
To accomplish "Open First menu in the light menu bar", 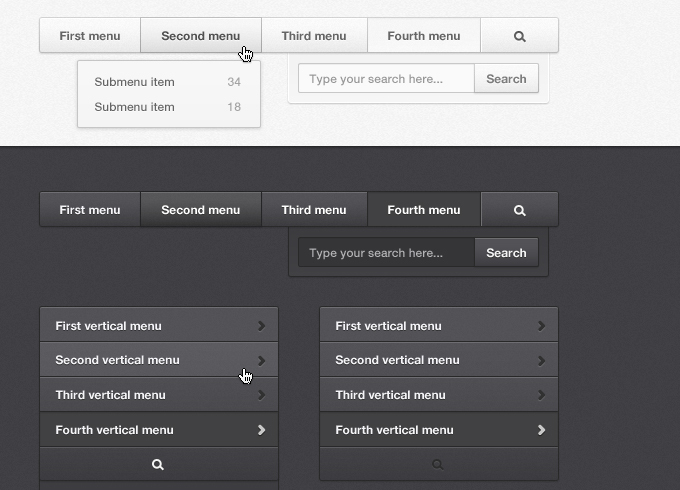I will [x=89, y=36].
